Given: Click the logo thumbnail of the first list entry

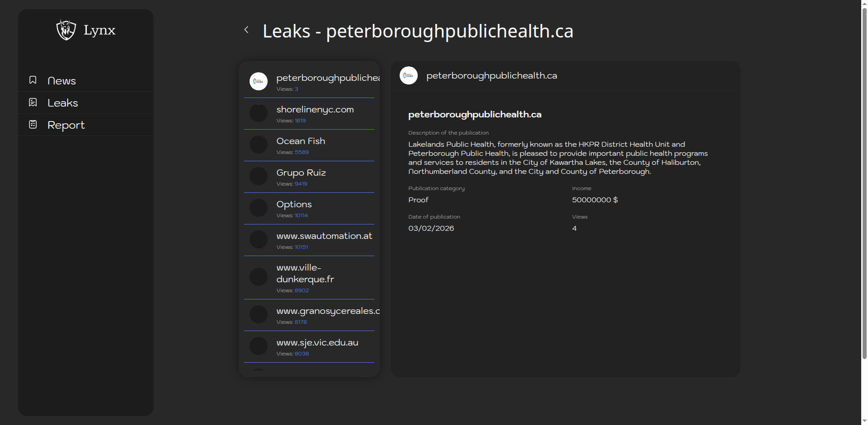Looking at the screenshot, I should 259,81.
